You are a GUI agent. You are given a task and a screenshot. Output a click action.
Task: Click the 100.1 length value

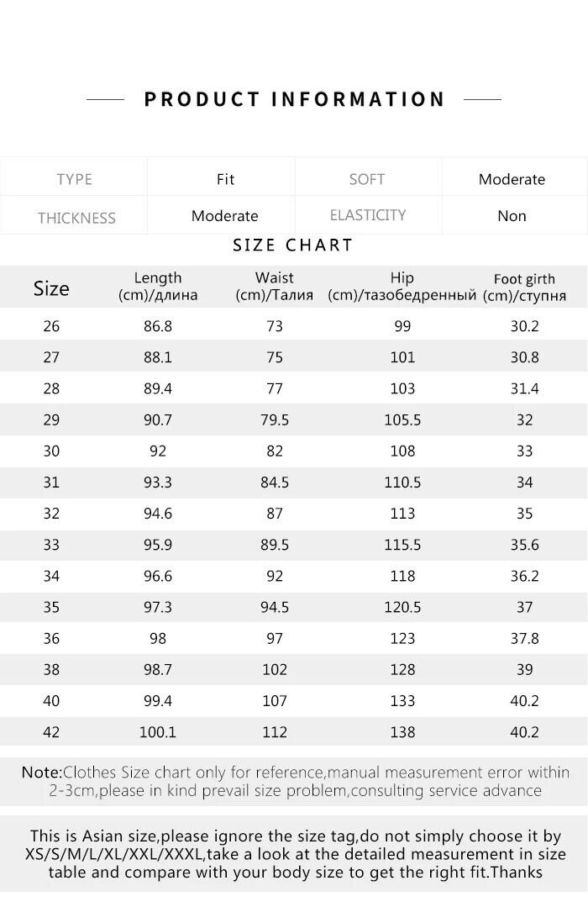(158, 732)
